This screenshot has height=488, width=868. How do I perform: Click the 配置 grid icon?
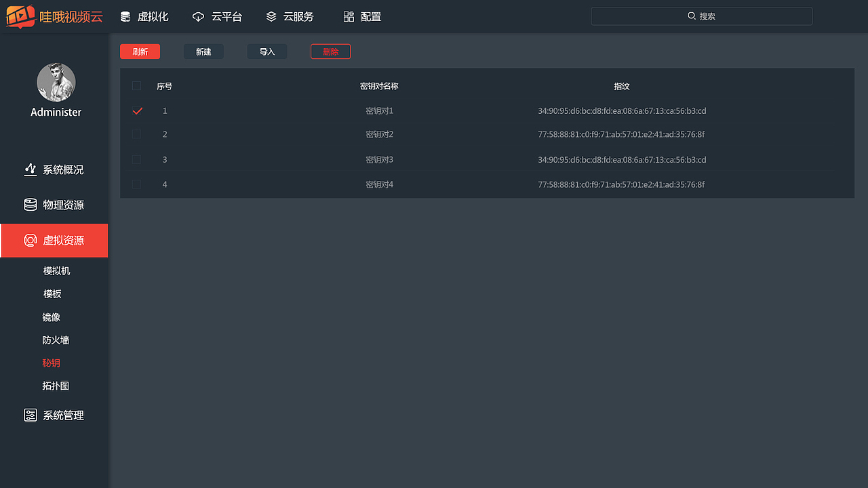(349, 17)
